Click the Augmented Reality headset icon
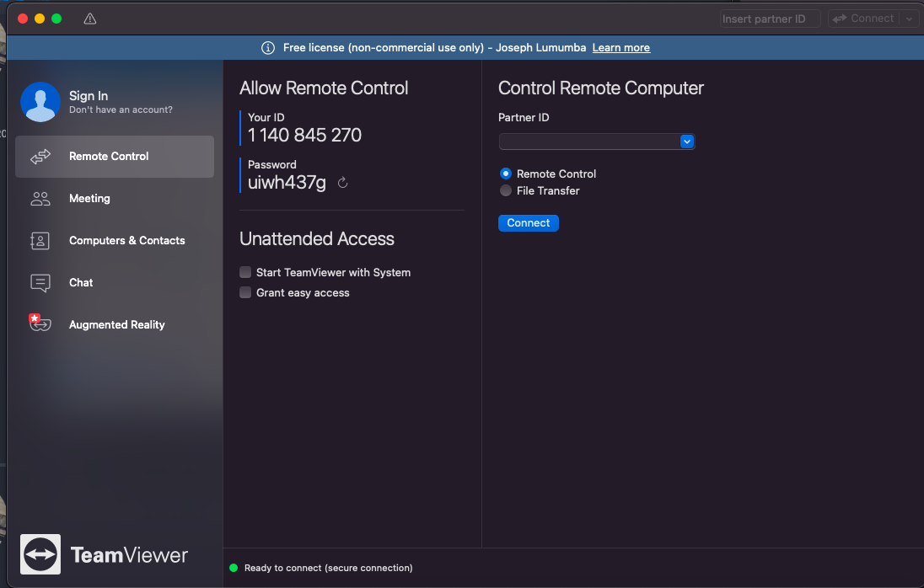This screenshot has height=588, width=924. pyautogui.click(x=40, y=323)
